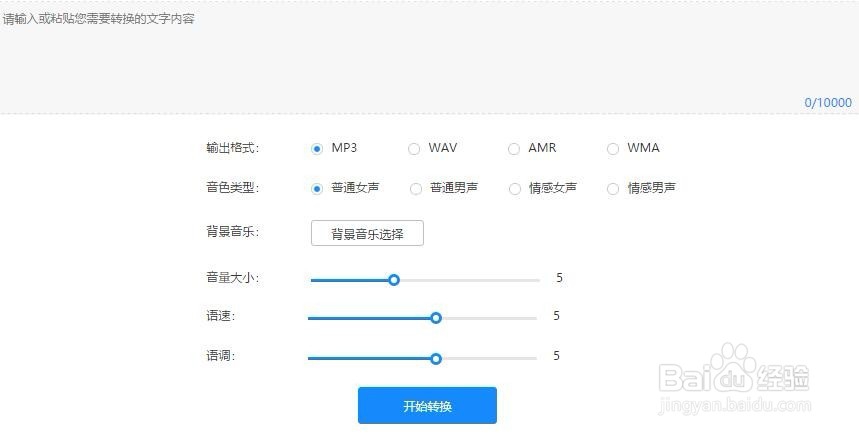Click the 音量大小 label
The height and width of the screenshot is (435, 859).
point(233,277)
